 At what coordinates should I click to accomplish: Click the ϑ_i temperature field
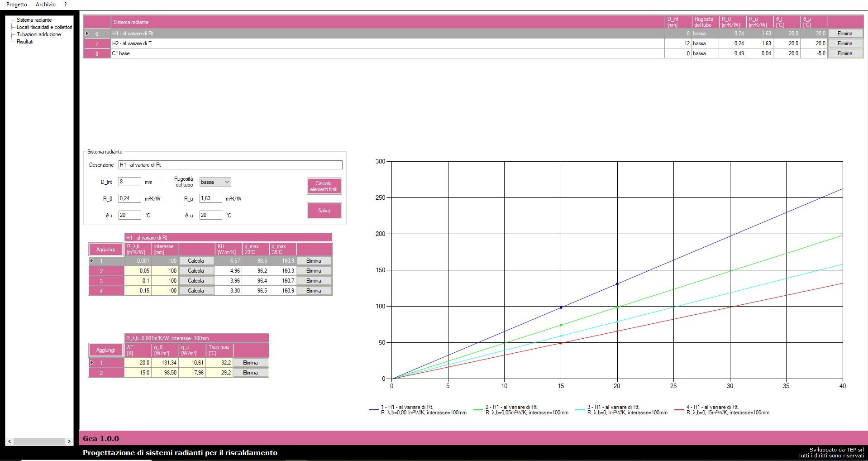point(130,215)
